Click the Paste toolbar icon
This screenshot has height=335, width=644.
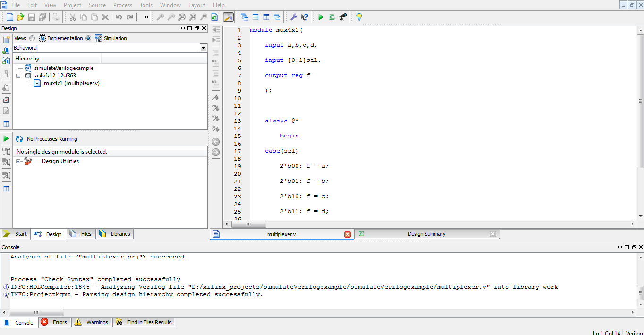94,17
